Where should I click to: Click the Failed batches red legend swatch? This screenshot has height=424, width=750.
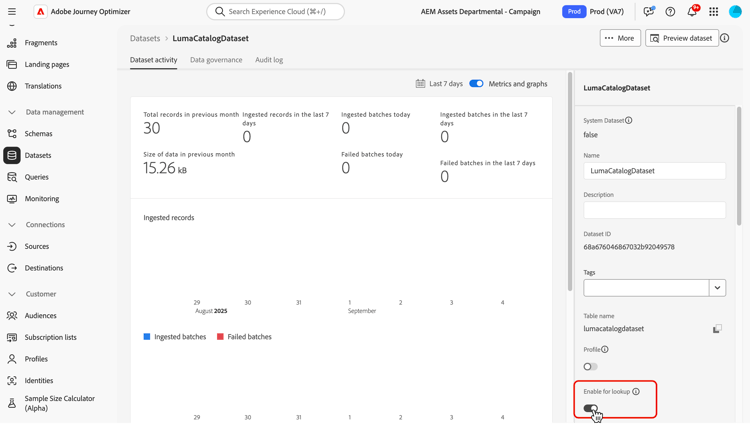point(220,337)
